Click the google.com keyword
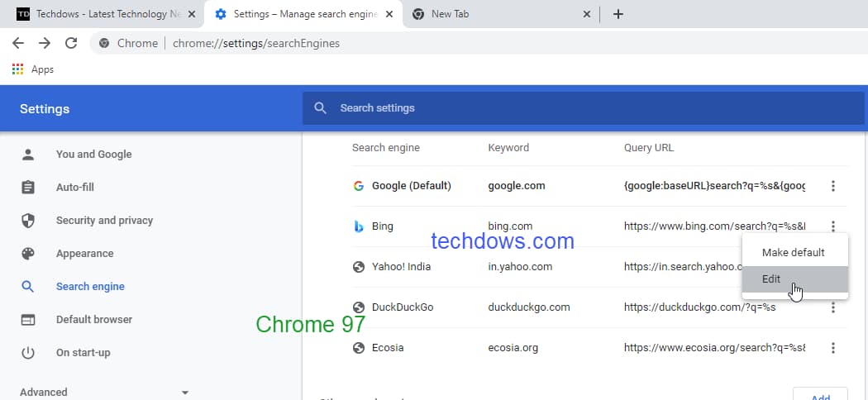Viewport: 868px width, 400px height. (x=517, y=186)
